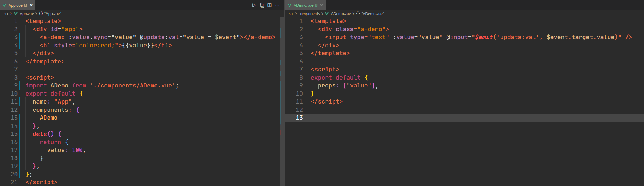Split the left editor to the right

tap(270, 5)
